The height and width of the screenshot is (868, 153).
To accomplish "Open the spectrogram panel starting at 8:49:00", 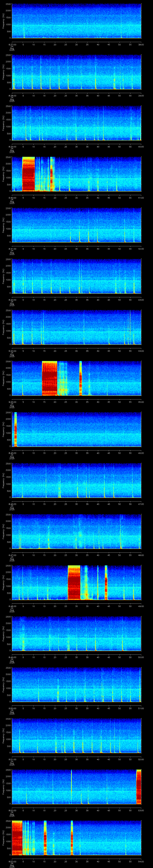I will tap(77, 633).
